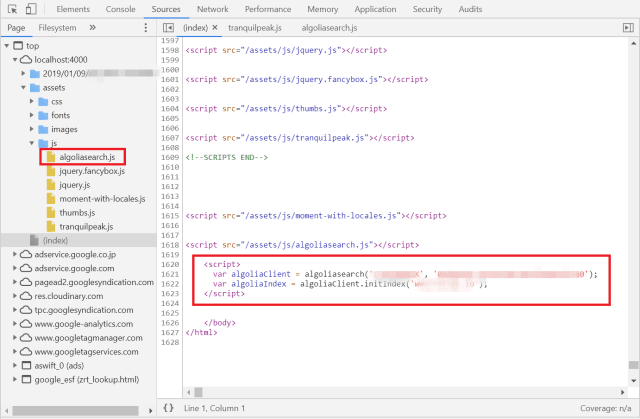Open the Memory tab
640x419 pixels.
pos(322,9)
